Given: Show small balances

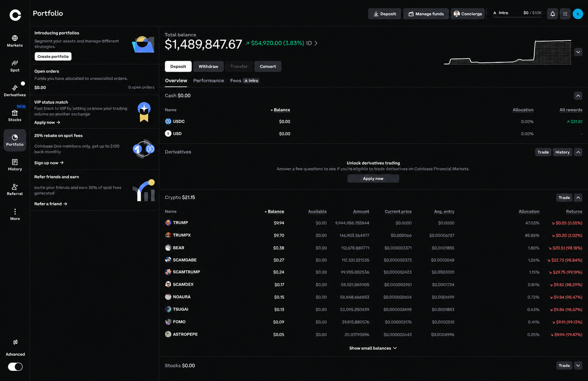Looking at the screenshot, I should [373, 348].
